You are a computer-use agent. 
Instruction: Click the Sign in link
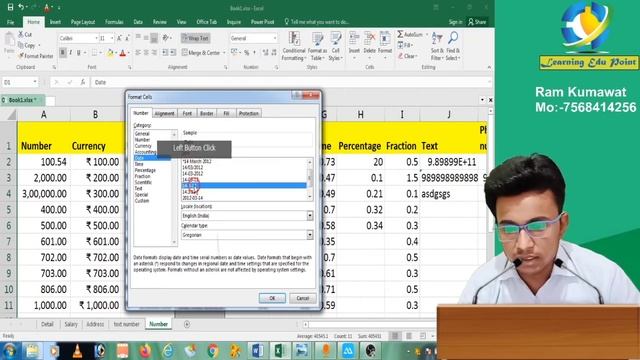click(456, 22)
